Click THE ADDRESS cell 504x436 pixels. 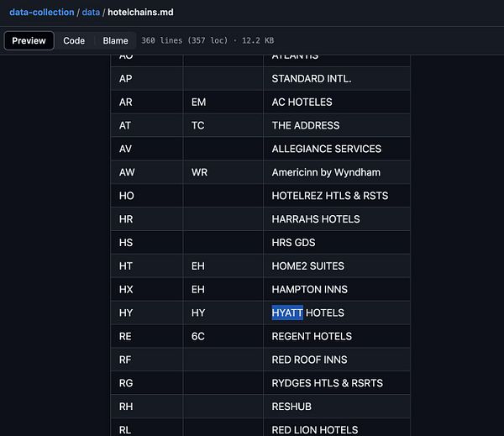click(x=337, y=125)
